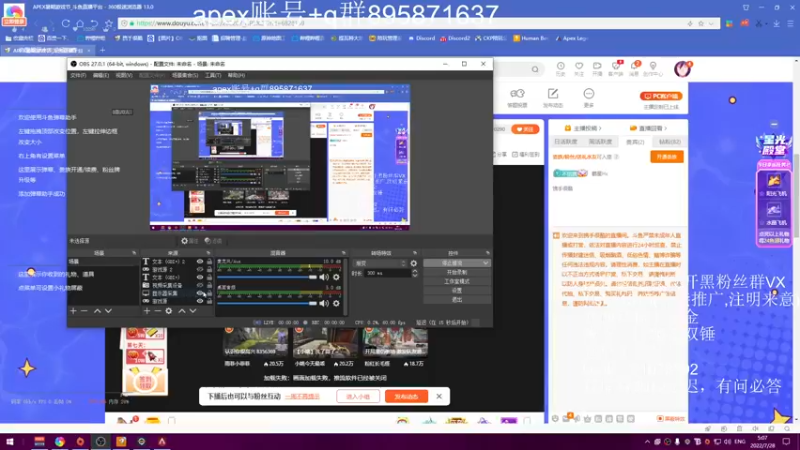
Task: Add a new source with plus icon in OBS Sources panel
Action: click(147, 311)
